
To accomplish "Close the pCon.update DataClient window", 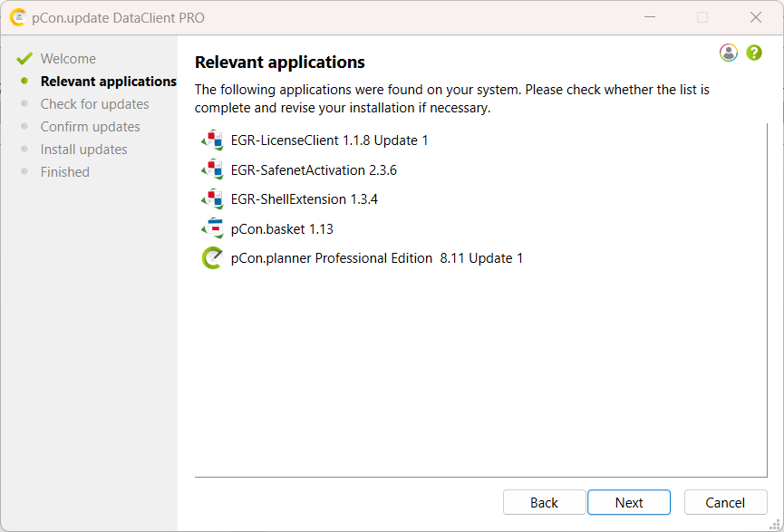I will tap(756, 17).
